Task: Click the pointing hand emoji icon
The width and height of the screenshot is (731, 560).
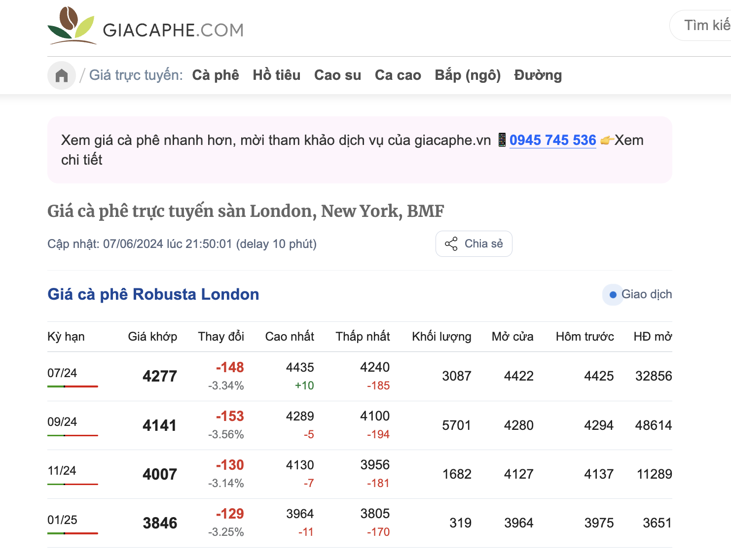Action: pyautogui.click(x=607, y=140)
